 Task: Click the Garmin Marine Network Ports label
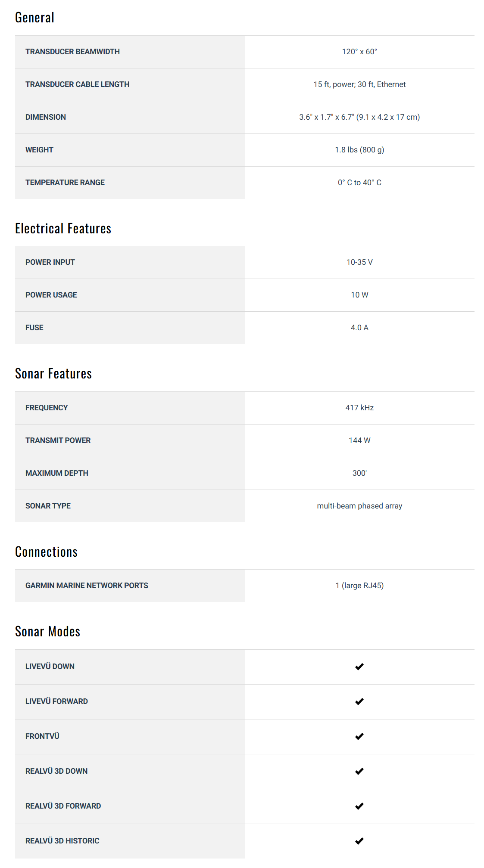point(87,586)
